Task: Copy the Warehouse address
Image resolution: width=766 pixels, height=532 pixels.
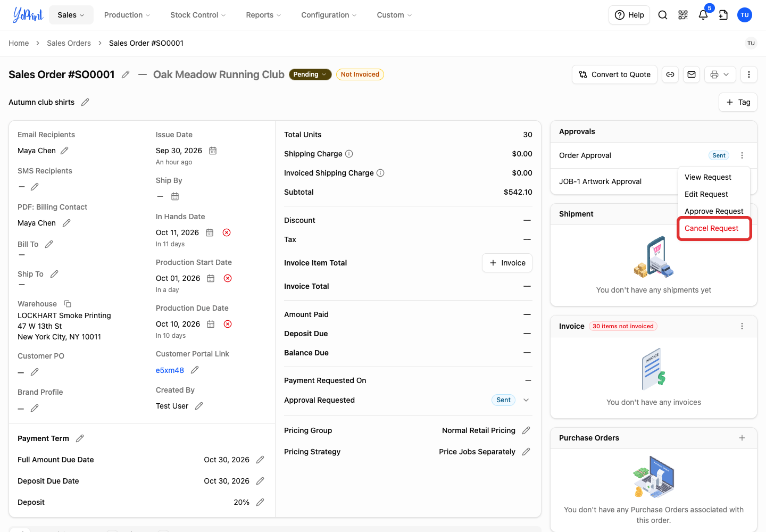Action: [68, 304]
